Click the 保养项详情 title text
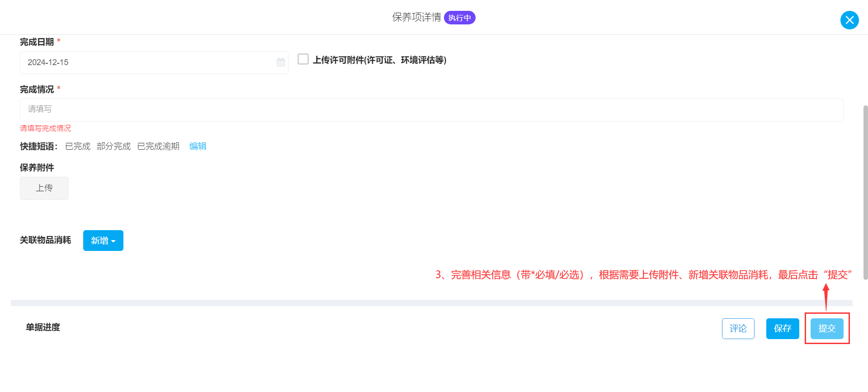This screenshot has width=868, height=392. pyautogui.click(x=416, y=17)
